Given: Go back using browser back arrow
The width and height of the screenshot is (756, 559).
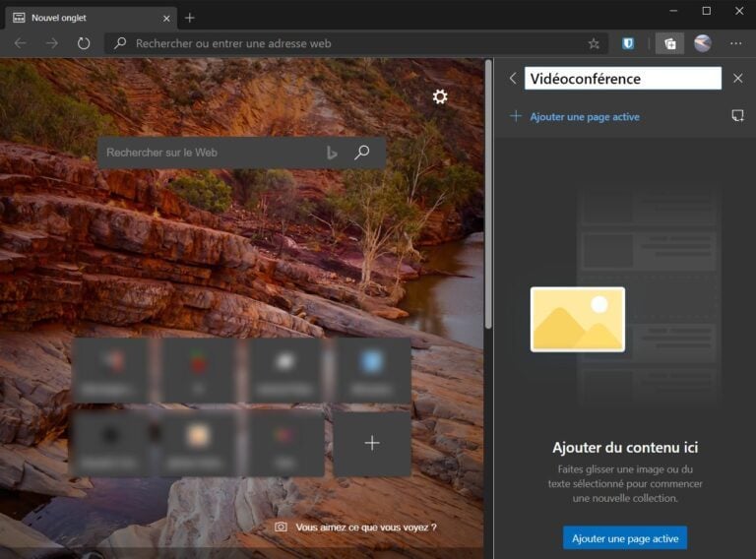Looking at the screenshot, I should click(21, 44).
